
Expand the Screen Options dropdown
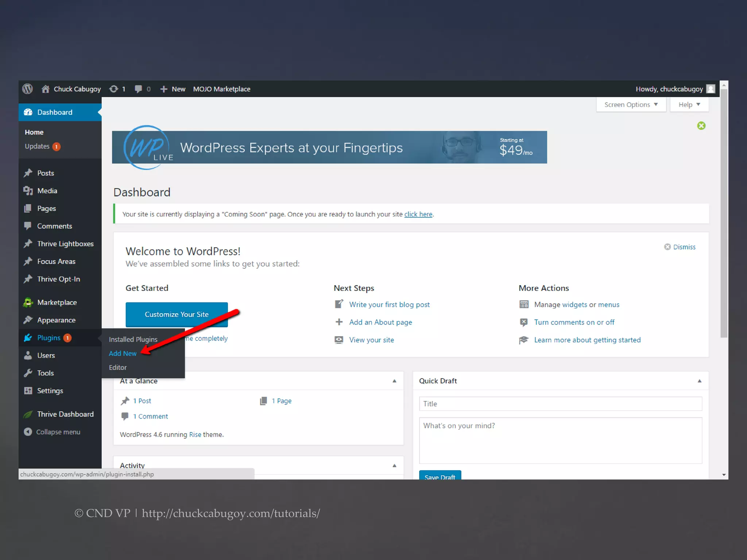631,105
